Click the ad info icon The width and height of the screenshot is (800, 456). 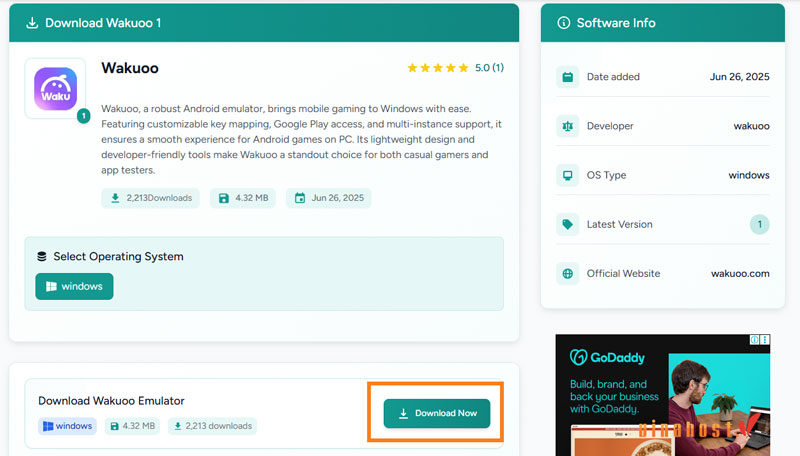(x=754, y=340)
